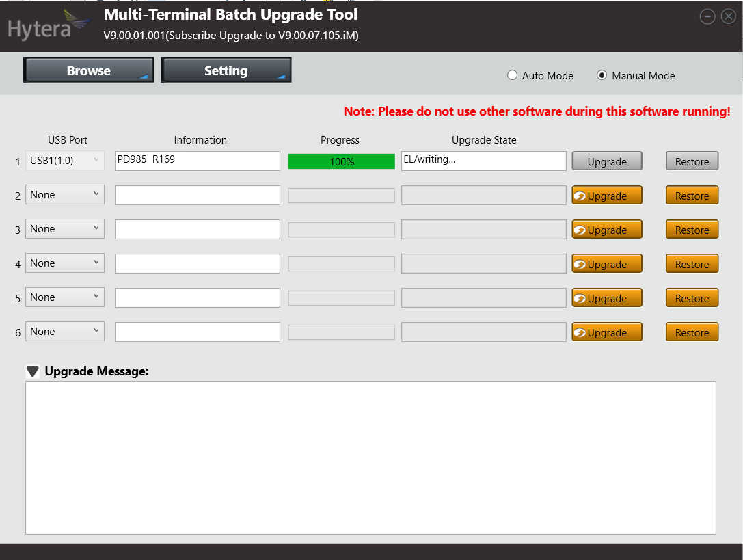Open the Browse menu button
743x560 pixels.
tap(88, 70)
